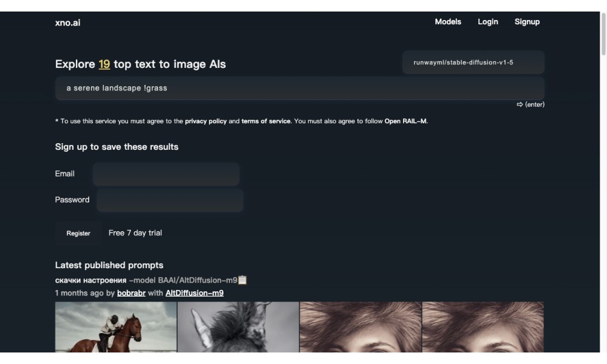Open the Login page
Image resolution: width=607 pixels, height=364 pixels.
[488, 22]
